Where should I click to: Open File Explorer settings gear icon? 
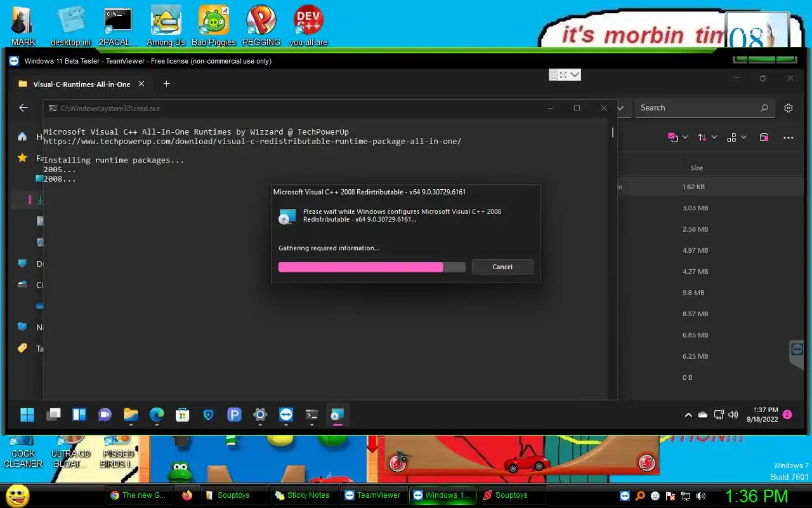pyautogui.click(x=789, y=108)
